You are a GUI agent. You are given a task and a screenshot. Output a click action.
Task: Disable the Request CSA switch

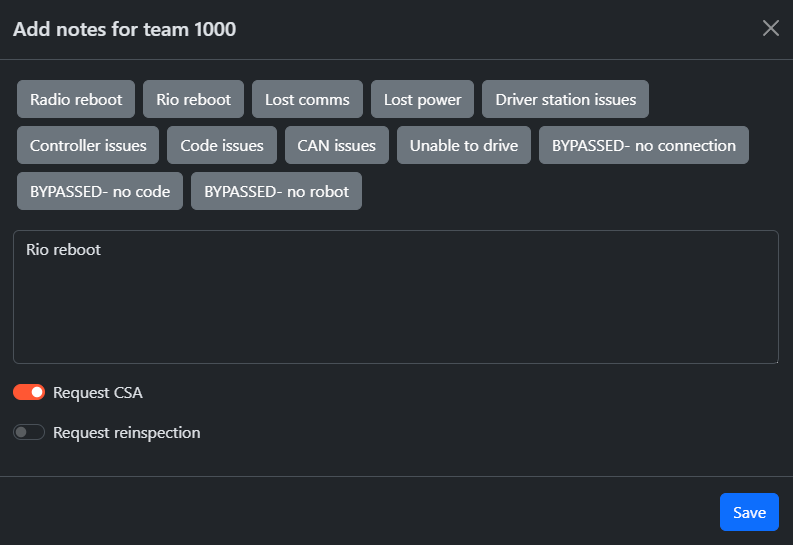coord(29,393)
